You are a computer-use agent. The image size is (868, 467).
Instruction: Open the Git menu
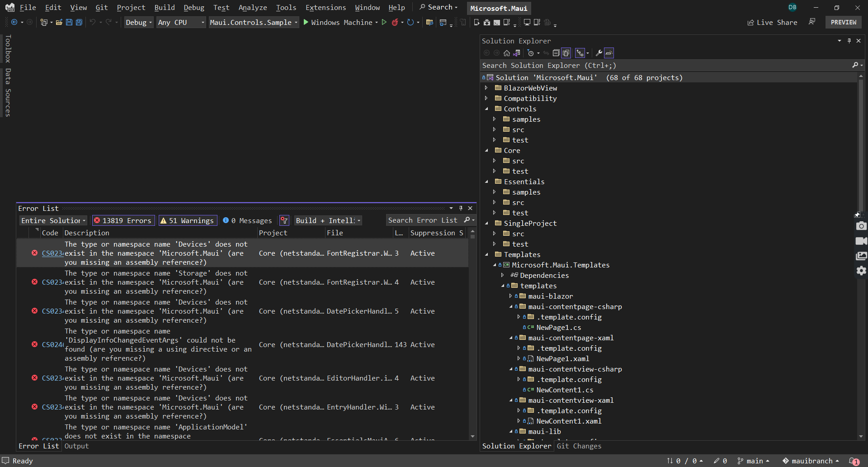click(102, 7)
